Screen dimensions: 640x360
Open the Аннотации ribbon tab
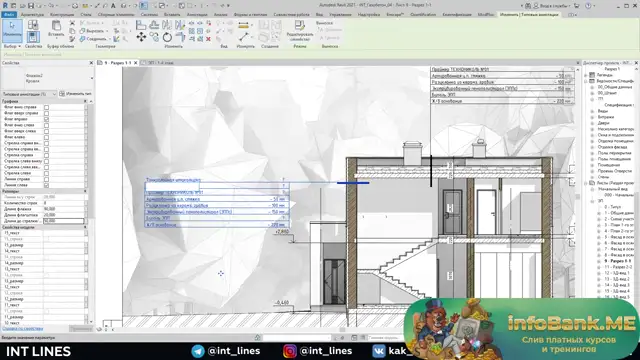197,15
